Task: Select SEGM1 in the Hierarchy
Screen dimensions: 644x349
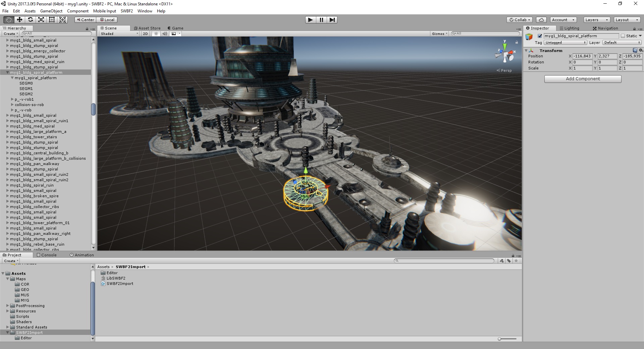Action: pos(25,89)
